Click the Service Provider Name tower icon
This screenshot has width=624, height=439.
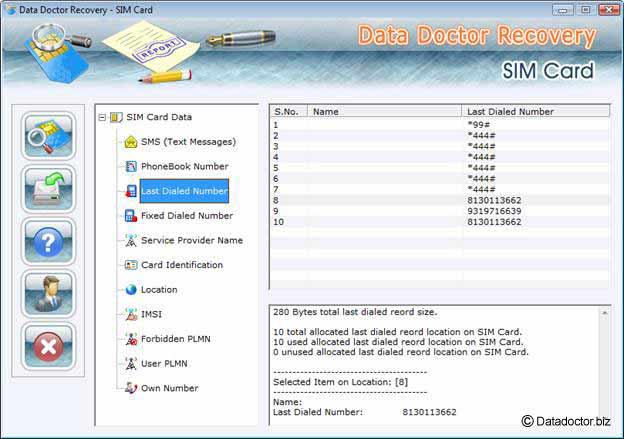[x=131, y=240]
